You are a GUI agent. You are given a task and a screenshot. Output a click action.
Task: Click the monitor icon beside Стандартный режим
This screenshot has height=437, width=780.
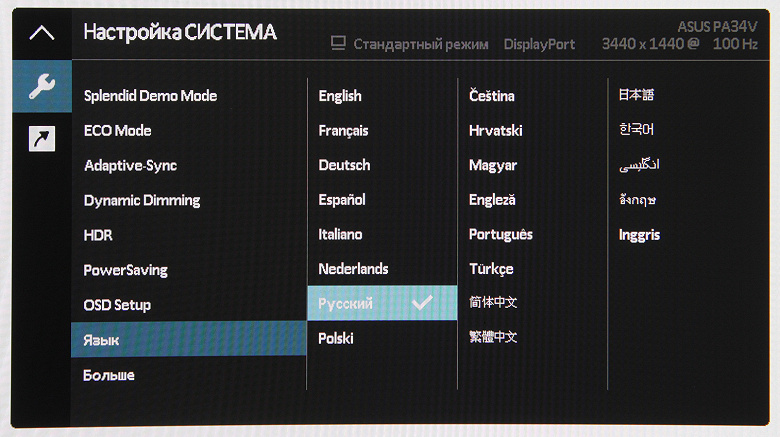pos(338,43)
